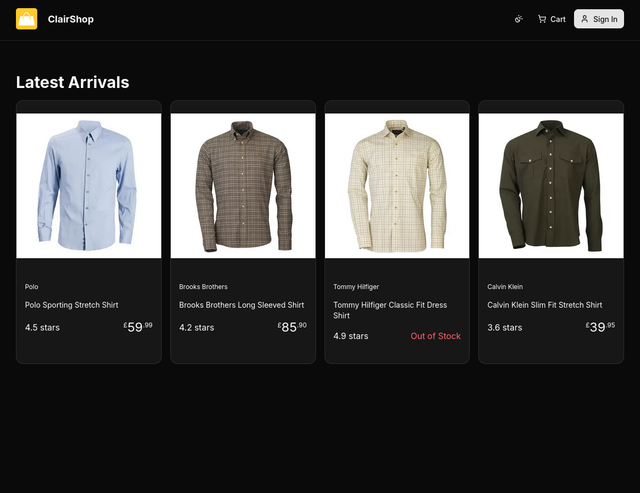This screenshot has width=640, height=493.
Task: Click the small Calvin Klein brand label
Action: (505, 286)
